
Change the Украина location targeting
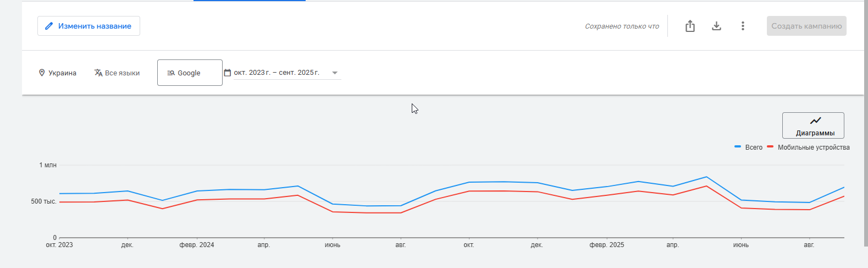62,73
